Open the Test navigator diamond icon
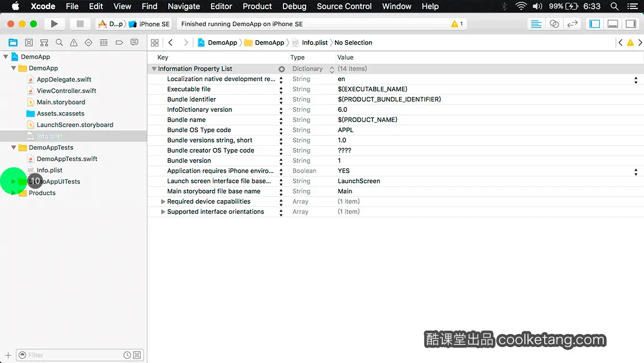 [88, 43]
